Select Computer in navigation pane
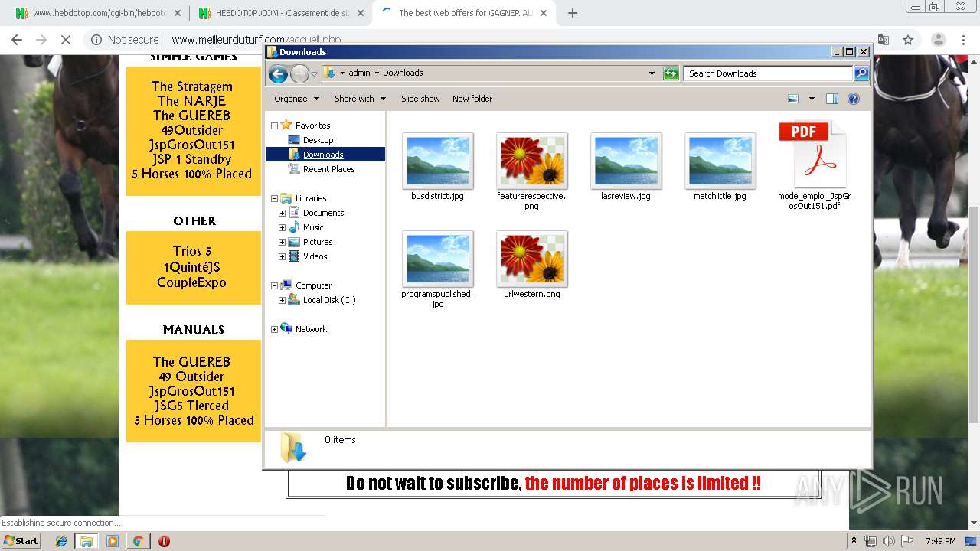The width and height of the screenshot is (980, 551). pos(313,285)
